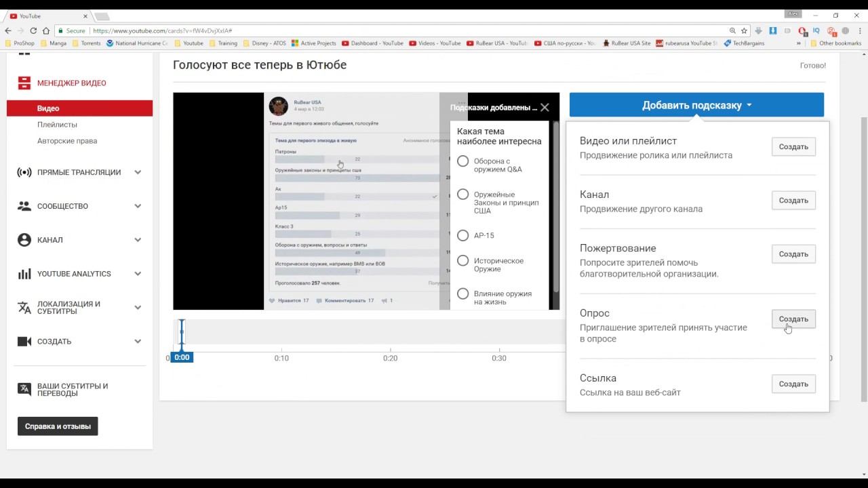Click Канал account icon

[x=24, y=240]
